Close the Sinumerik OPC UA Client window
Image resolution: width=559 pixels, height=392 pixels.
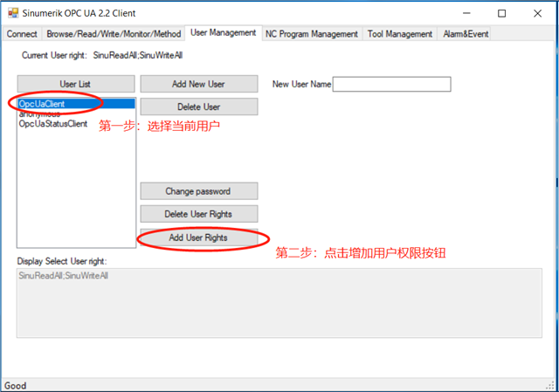point(538,13)
